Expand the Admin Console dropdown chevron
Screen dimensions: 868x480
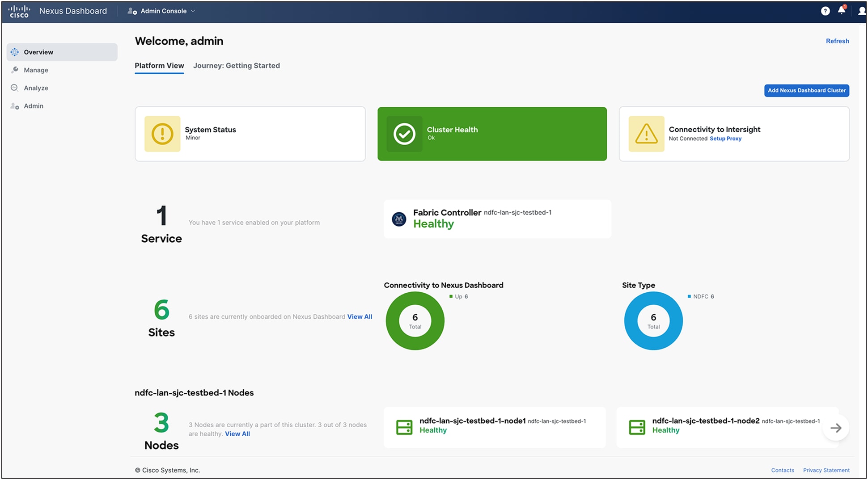click(x=193, y=11)
